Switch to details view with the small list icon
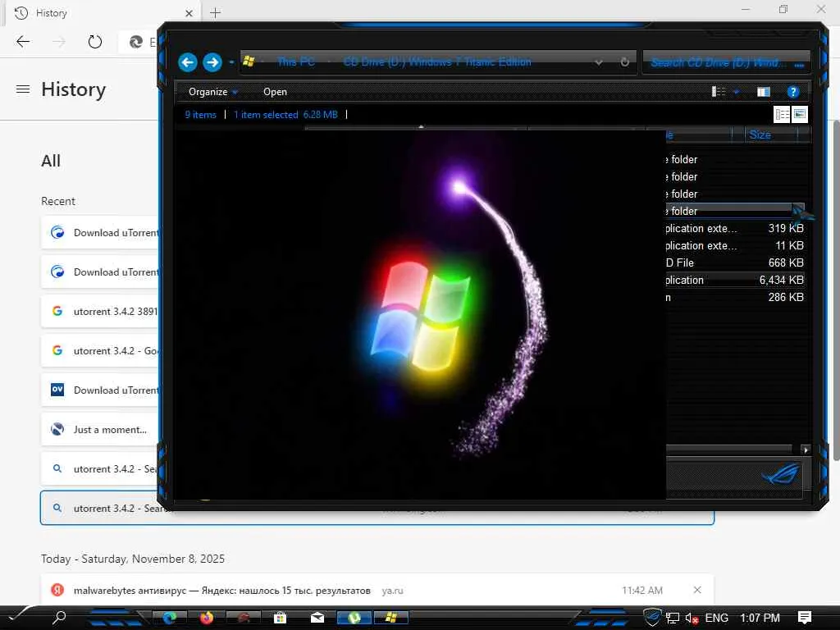Image resolution: width=840 pixels, height=630 pixels. (782, 114)
